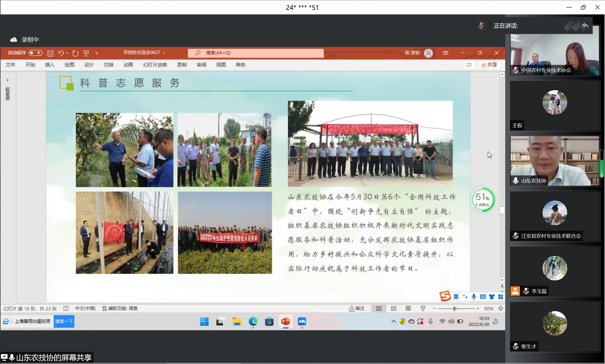Click the 搜索(Alt+Q) search box
The height and width of the screenshot is (364, 605).
click(256, 53)
